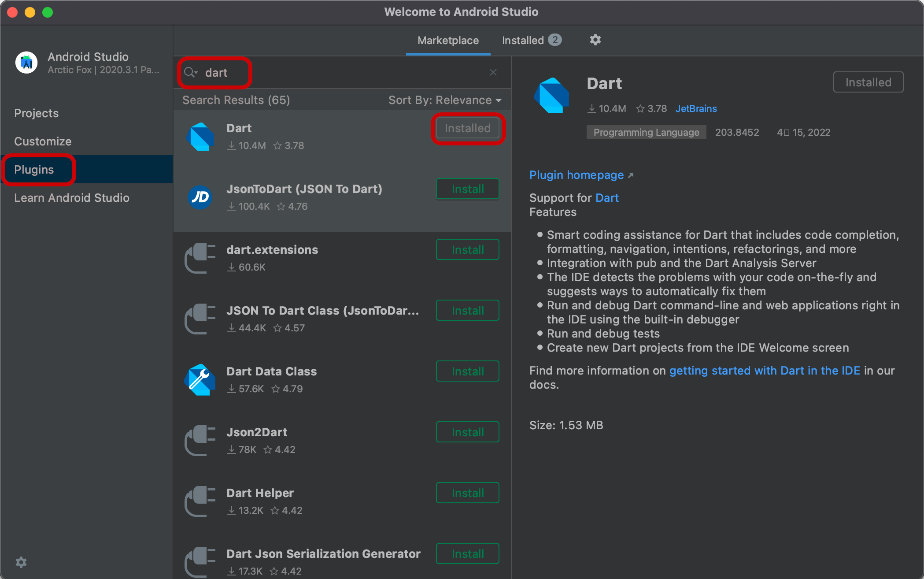Click the yellow minimize window button
This screenshot has height=579, width=924.
[x=30, y=12]
